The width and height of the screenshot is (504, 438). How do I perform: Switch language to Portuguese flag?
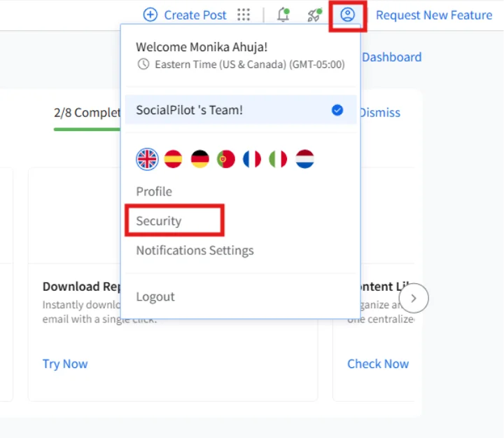(226, 159)
